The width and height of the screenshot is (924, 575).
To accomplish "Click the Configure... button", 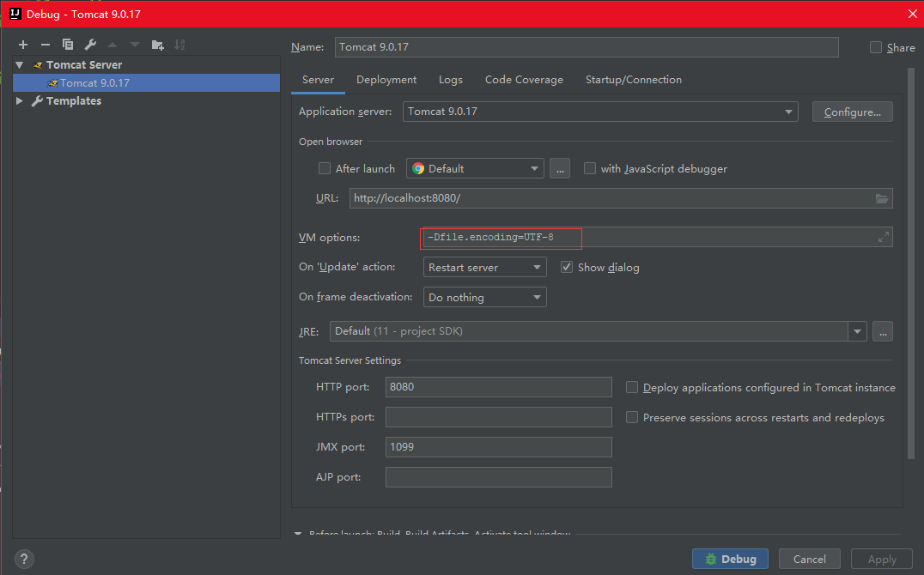I will 852,112.
